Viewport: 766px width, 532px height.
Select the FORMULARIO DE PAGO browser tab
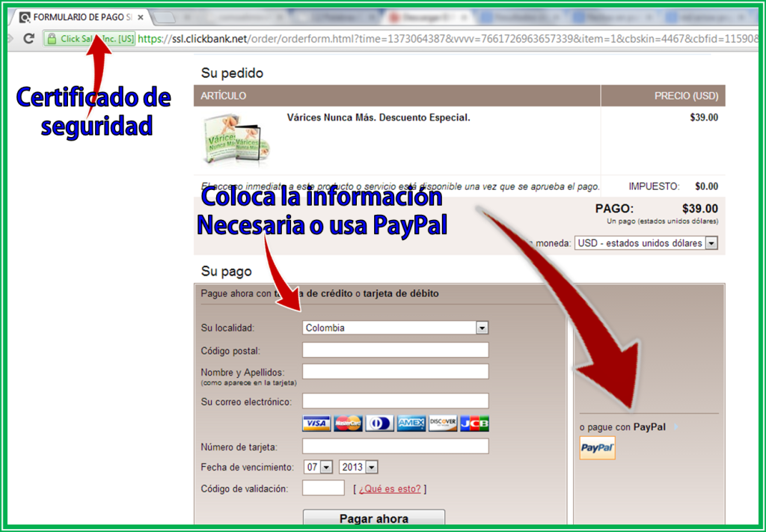[81, 17]
